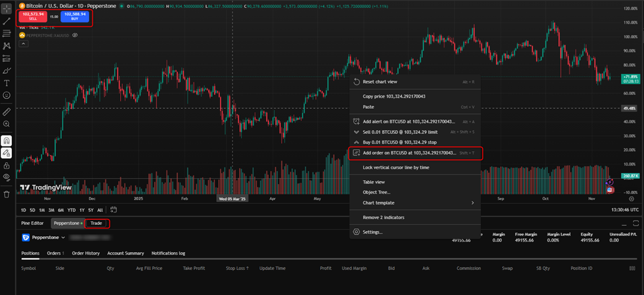
Task: Select the 1M time range
Action: 42,210
